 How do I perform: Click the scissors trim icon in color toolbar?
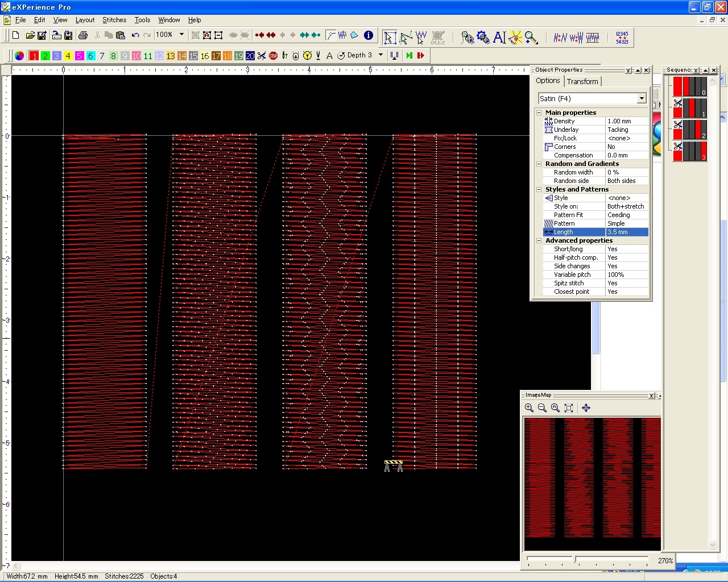point(262,56)
